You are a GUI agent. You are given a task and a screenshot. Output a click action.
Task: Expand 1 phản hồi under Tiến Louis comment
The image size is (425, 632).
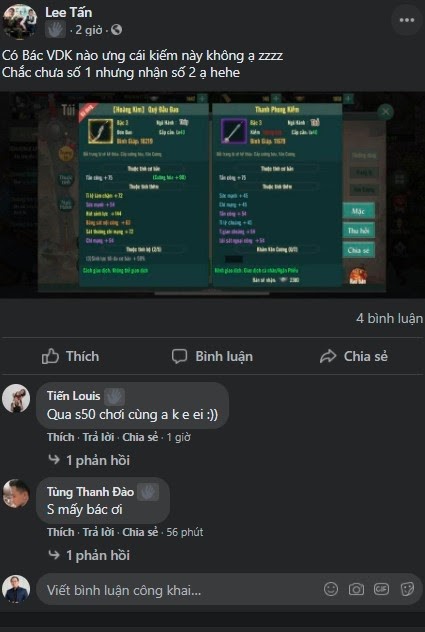click(x=89, y=460)
